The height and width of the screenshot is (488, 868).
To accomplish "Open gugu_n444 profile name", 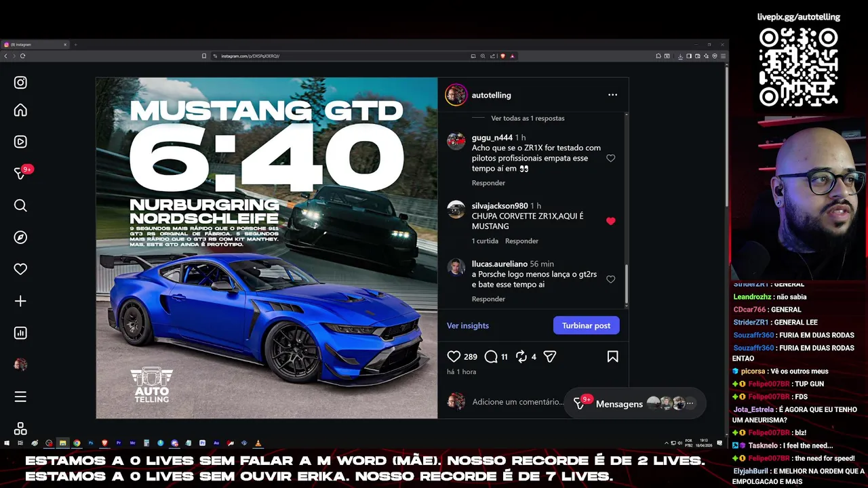I will 492,138.
